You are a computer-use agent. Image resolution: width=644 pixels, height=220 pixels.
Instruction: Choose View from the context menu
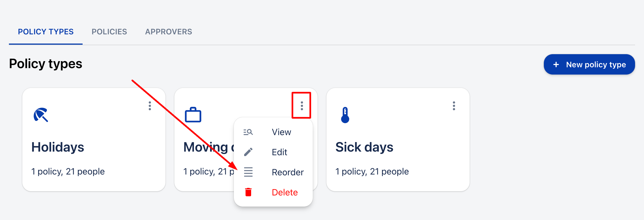(x=281, y=132)
